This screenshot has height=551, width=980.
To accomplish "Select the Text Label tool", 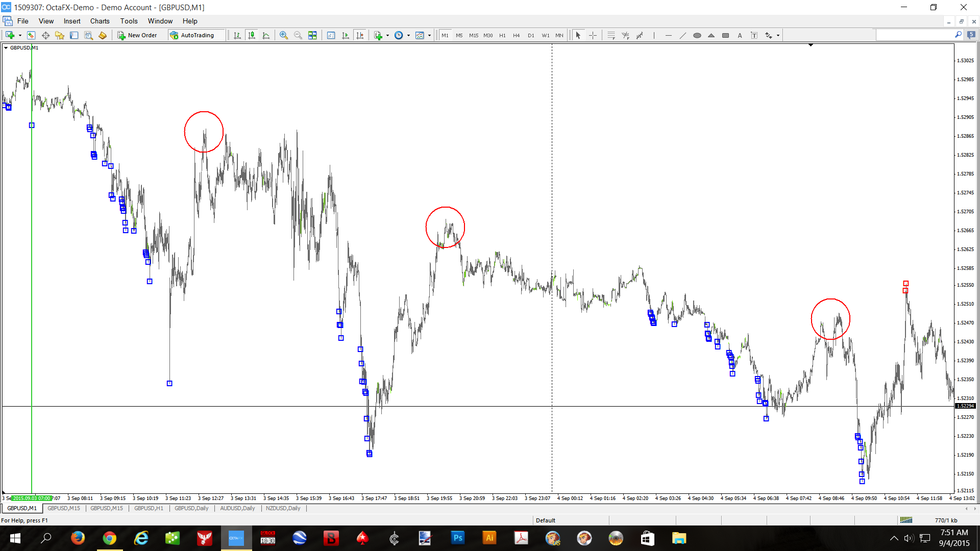I will pyautogui.click(x=754, y=35).
